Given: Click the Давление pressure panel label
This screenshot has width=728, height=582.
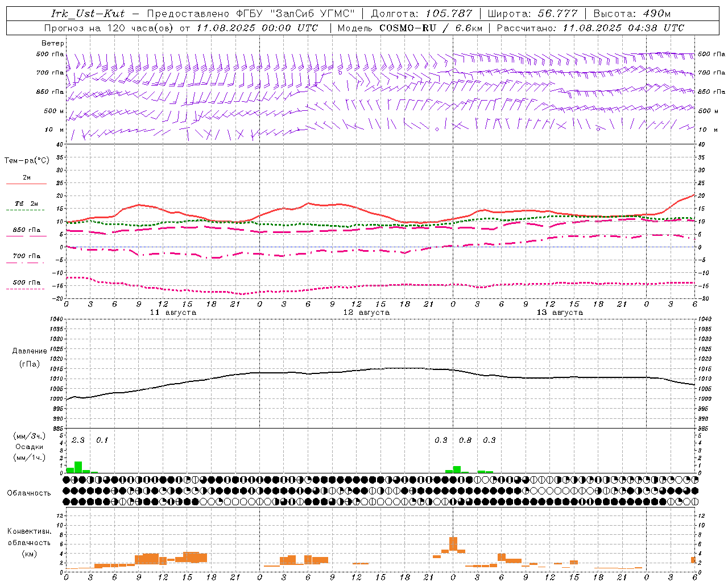Looking at the screenshot, I should pos(30,351).
